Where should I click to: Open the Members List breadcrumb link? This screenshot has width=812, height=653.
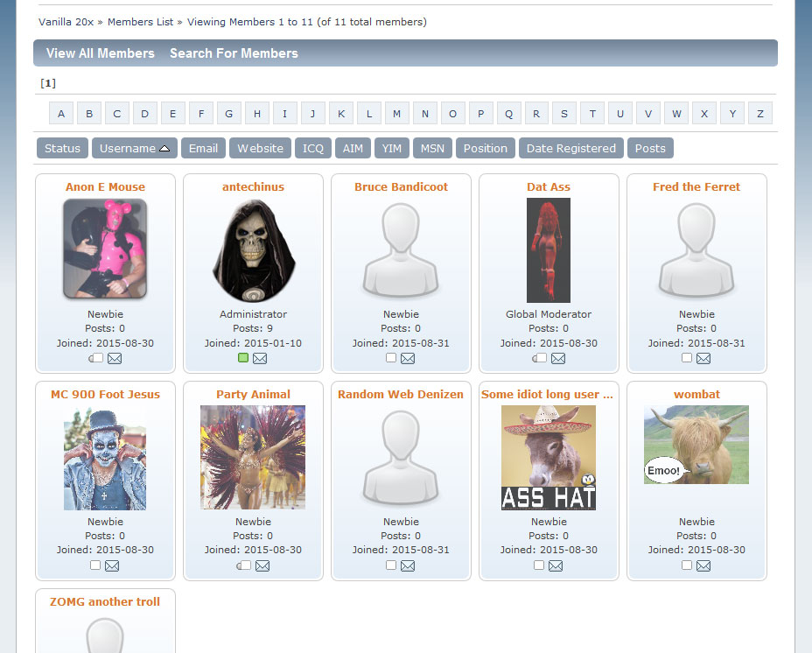pyautogui.click(x=140, y=22)
